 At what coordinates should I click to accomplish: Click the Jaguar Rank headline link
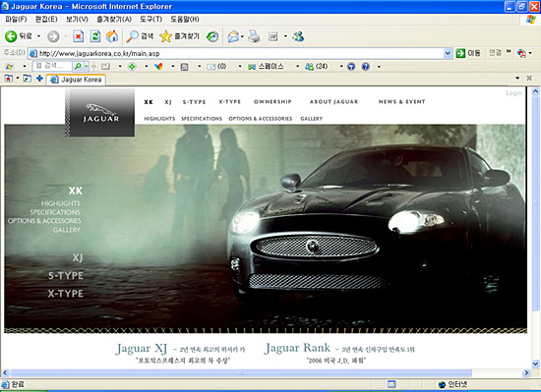click(297, 348)
